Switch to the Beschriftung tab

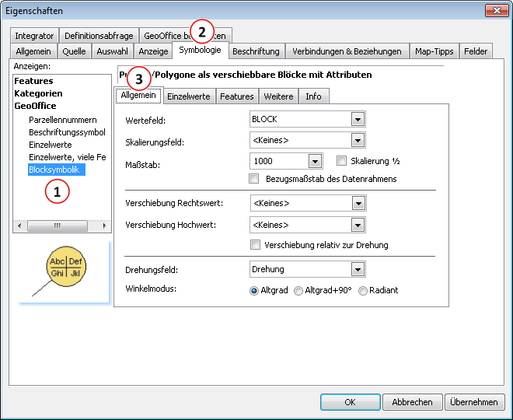coord(256,51)
